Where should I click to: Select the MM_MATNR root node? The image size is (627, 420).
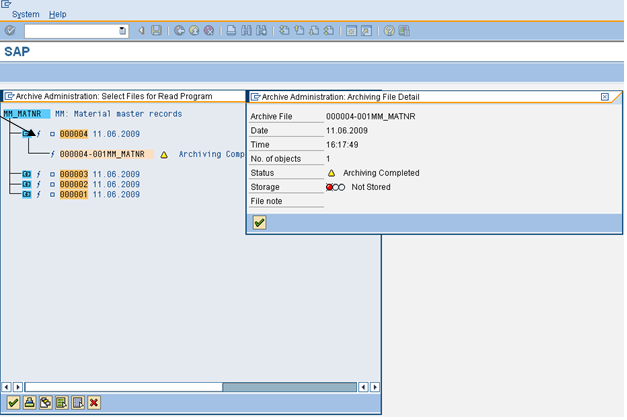tap(26, 114)
